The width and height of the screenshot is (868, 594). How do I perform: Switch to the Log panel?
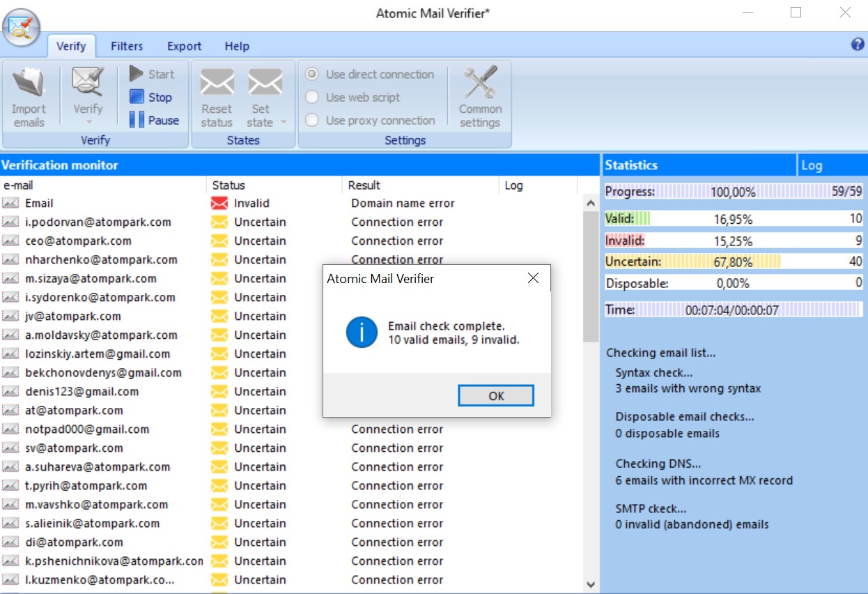[813, 165]
